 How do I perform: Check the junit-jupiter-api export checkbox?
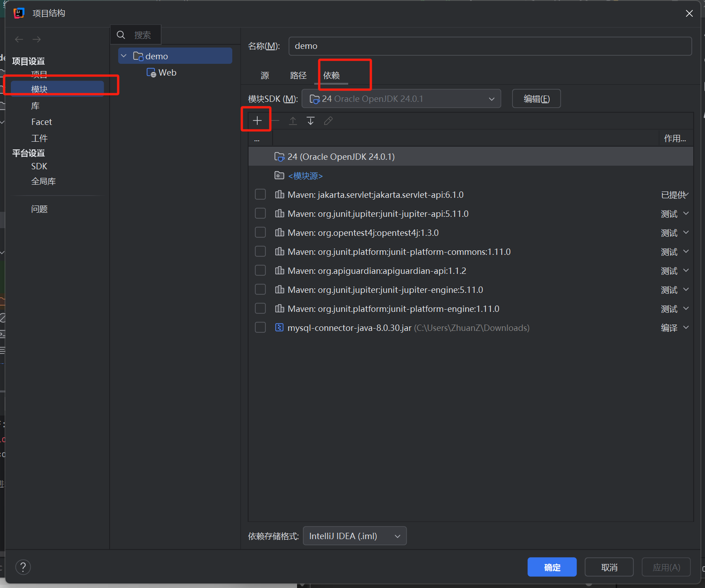[260, 213]
